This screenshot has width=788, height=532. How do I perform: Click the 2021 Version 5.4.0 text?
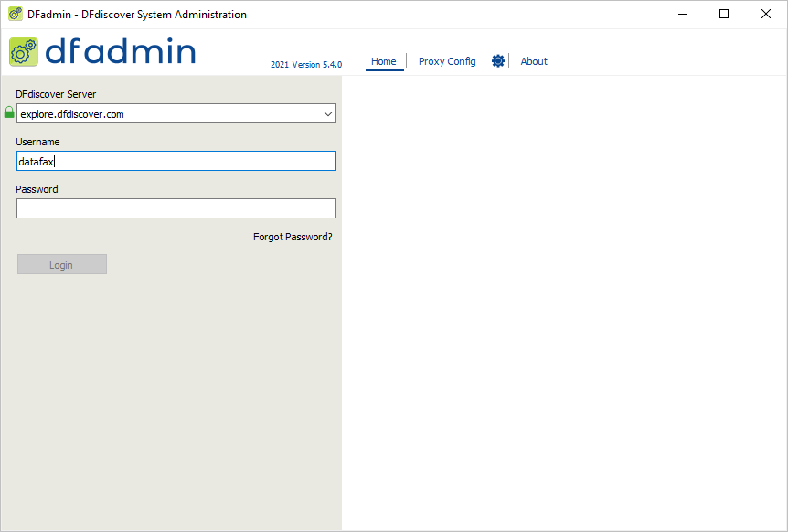coord(306,64)
